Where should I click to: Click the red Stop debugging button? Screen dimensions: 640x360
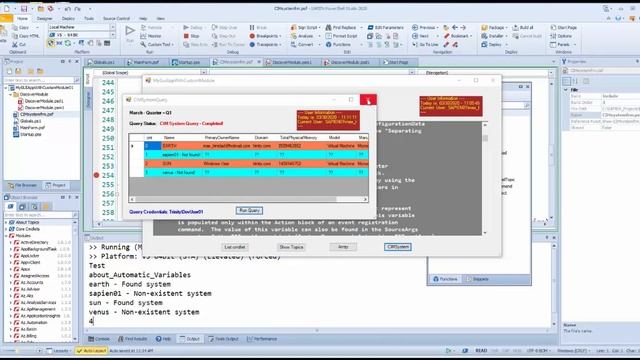point(191,36)
